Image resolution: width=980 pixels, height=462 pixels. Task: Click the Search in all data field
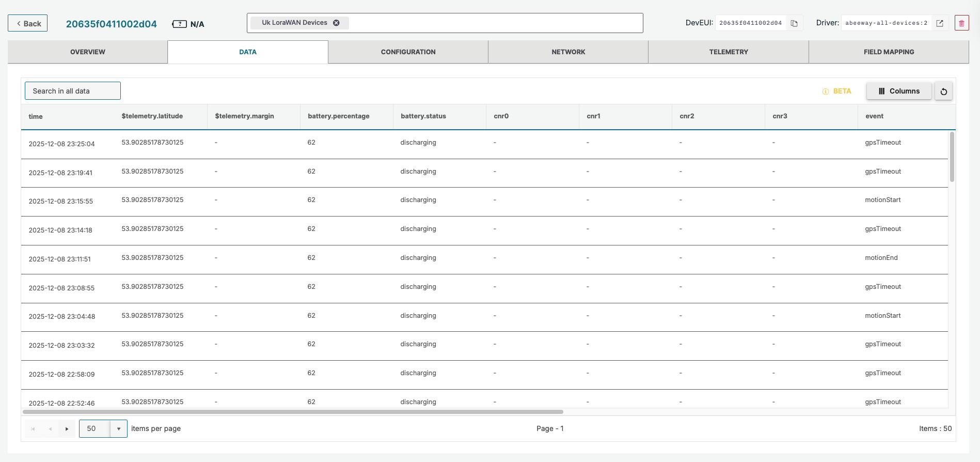click(x=73, y=91)
